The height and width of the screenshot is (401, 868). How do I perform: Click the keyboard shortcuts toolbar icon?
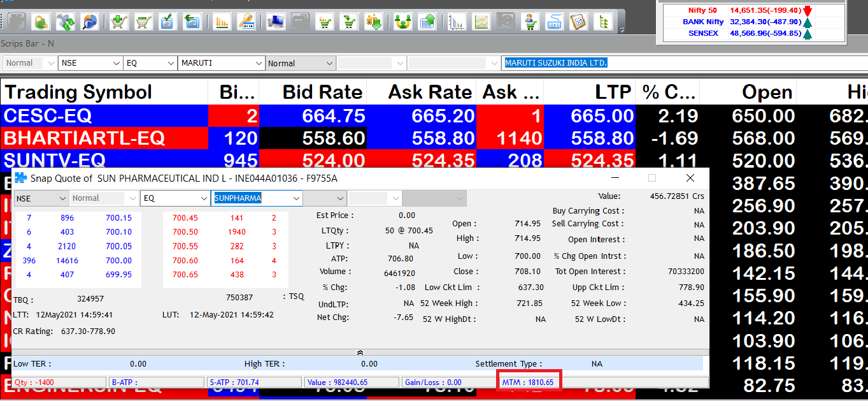tap(553, 22)
